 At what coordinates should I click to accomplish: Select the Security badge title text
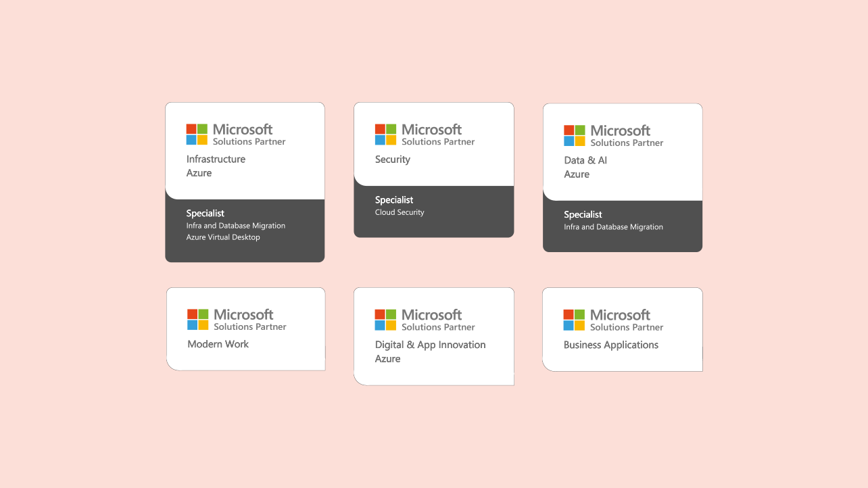pyautogui.click(x=393, y=160)
